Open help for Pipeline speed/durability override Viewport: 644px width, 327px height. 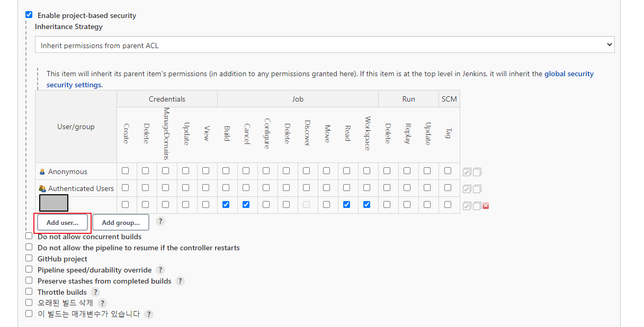pos(160,270)
